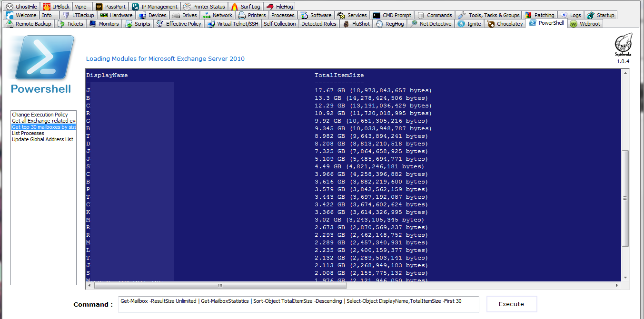Click the PassPort tab icon
The width and height of the screenshot is (644, 319).
pyautogui.click(x=99, y=7)
